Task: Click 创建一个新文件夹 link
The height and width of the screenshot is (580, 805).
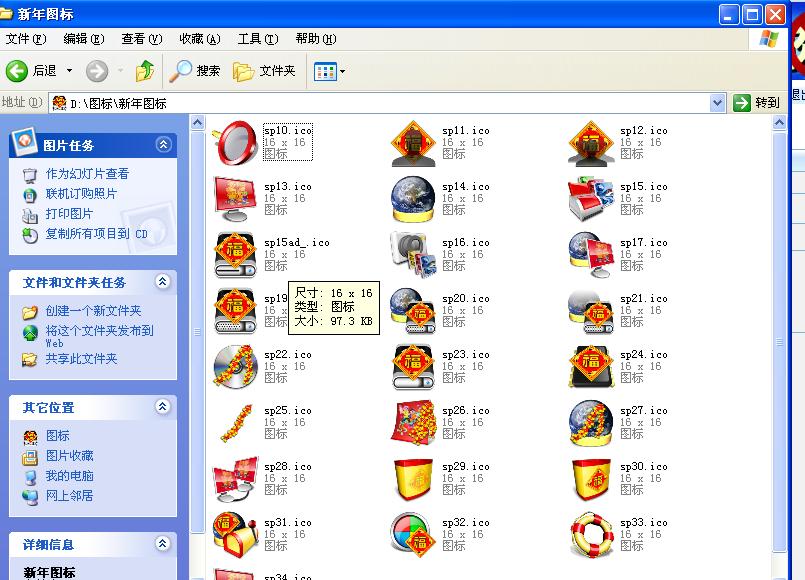Action: 93,311
